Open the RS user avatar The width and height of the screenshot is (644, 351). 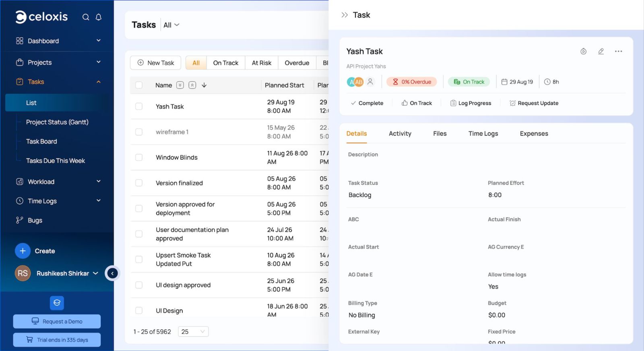(x=23, y=273)
